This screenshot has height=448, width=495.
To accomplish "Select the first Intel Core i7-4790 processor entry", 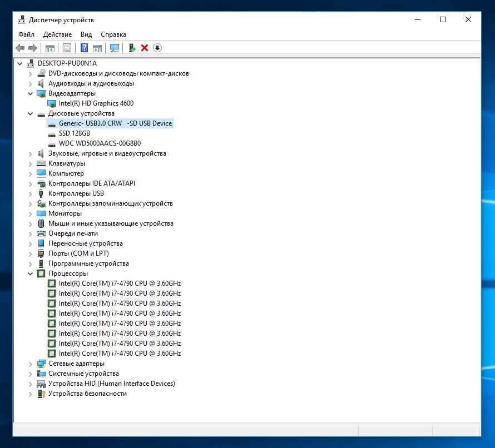I will pos(120,283).
